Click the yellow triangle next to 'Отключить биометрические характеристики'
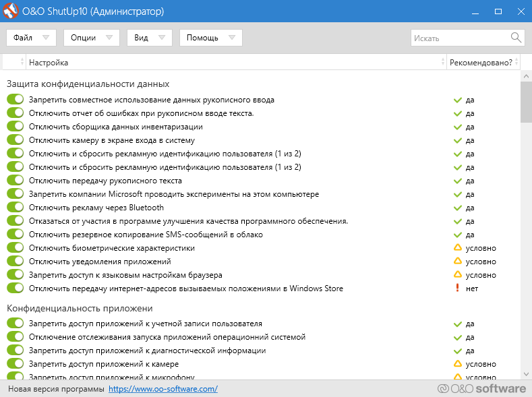532x397 pixels. coord(458,248)
